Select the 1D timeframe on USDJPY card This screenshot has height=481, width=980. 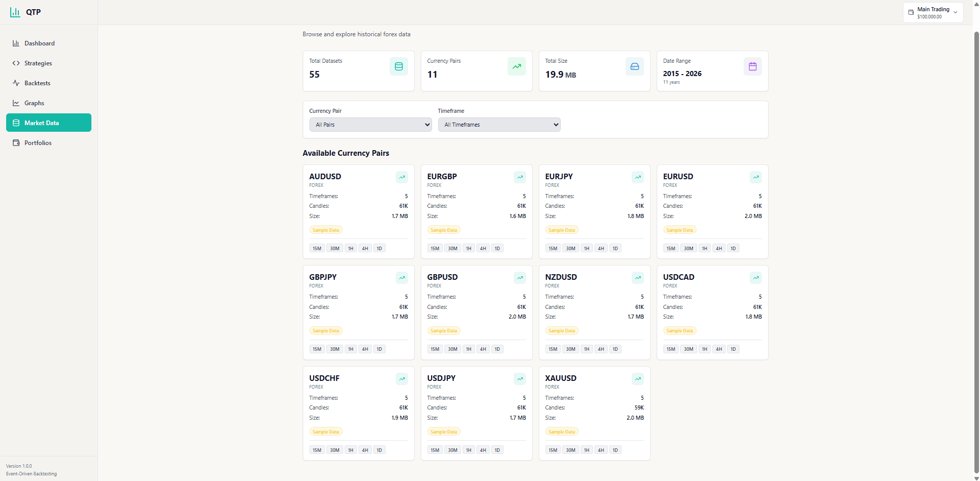pyautogui.click(x=497, y=450)
